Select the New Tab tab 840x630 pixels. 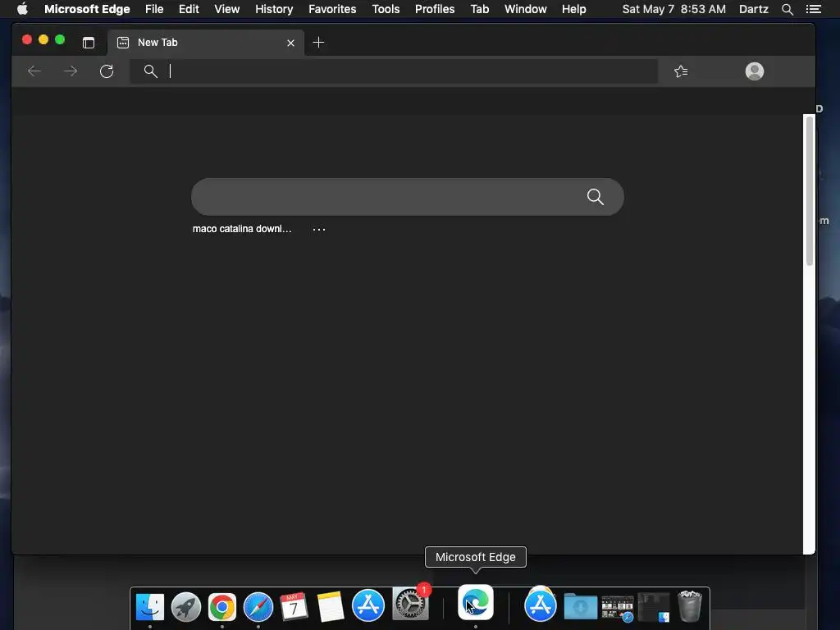(x=206, y=43)
